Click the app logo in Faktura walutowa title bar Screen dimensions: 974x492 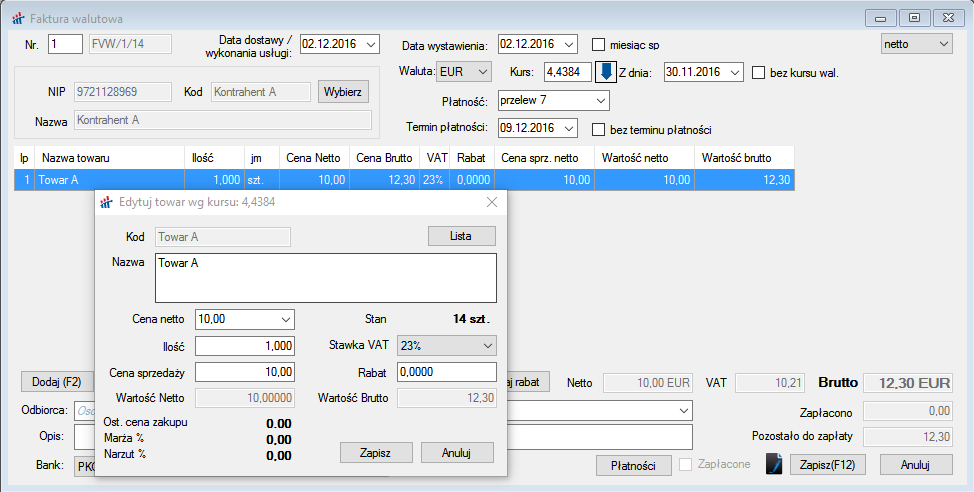pyautogui.click(x=17, y=19)
